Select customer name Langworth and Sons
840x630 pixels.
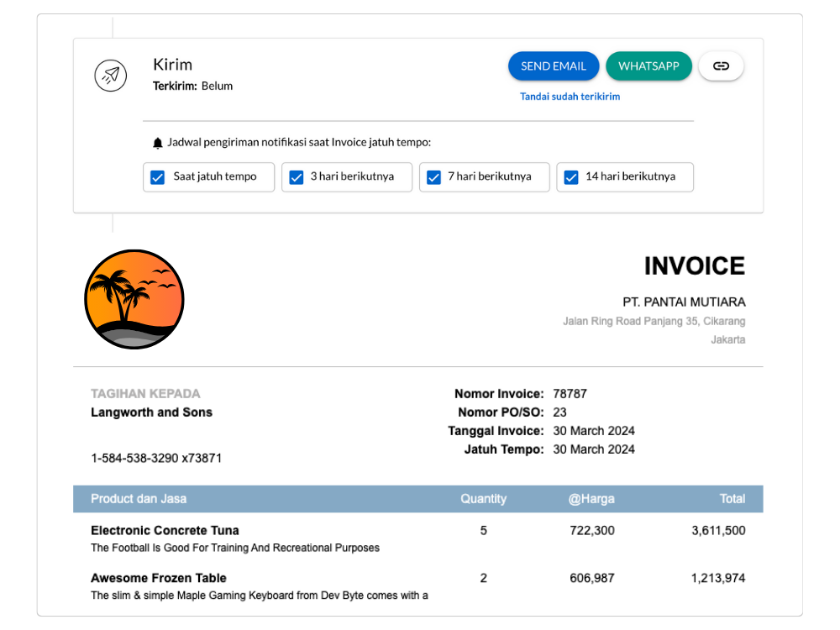(151, 412)
